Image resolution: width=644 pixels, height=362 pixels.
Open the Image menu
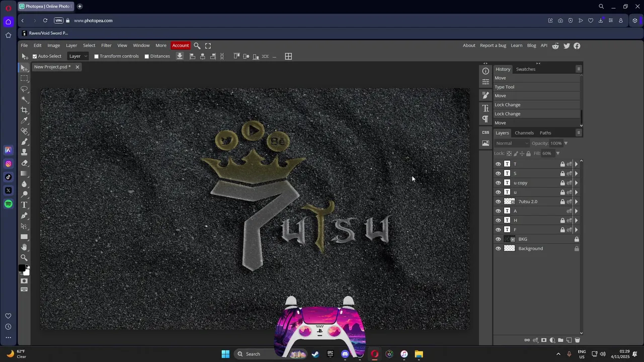point(54,46)
